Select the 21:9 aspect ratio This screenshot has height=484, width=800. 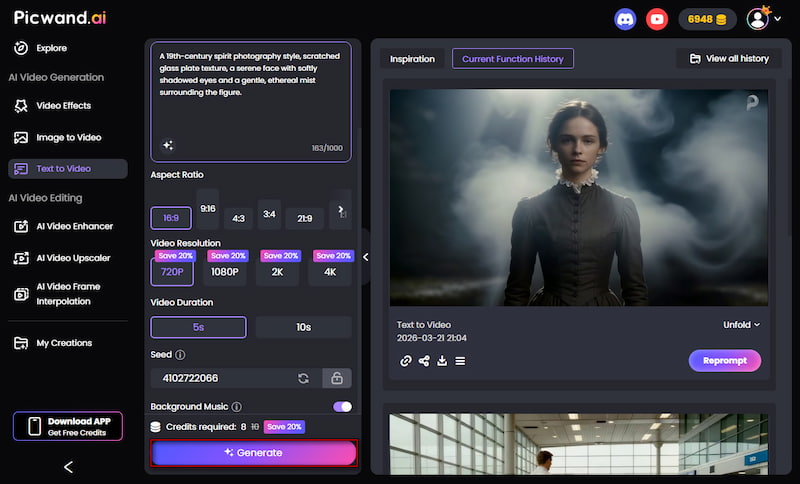tap(305, 218)
